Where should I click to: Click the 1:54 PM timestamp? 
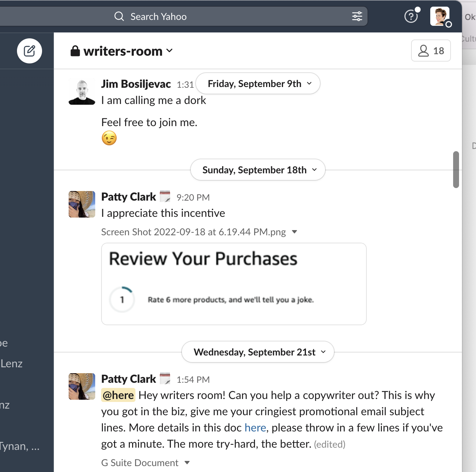[x=193, y=380]
